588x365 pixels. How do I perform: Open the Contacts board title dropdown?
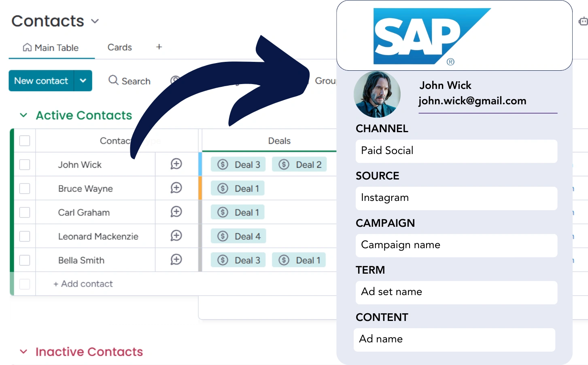(x=95, y=21)
